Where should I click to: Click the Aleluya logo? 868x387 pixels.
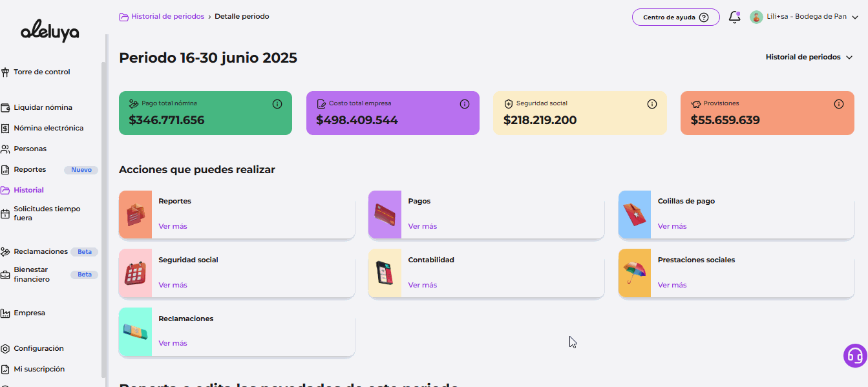(50, 30)
